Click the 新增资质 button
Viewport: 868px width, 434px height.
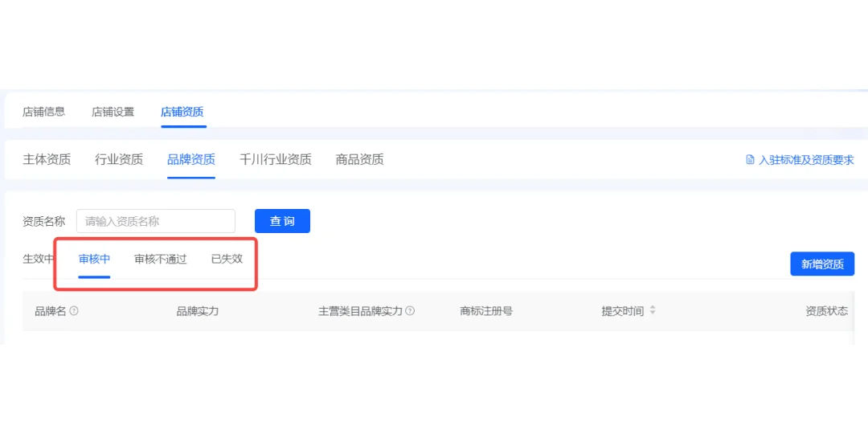click(x=822, y=264)
